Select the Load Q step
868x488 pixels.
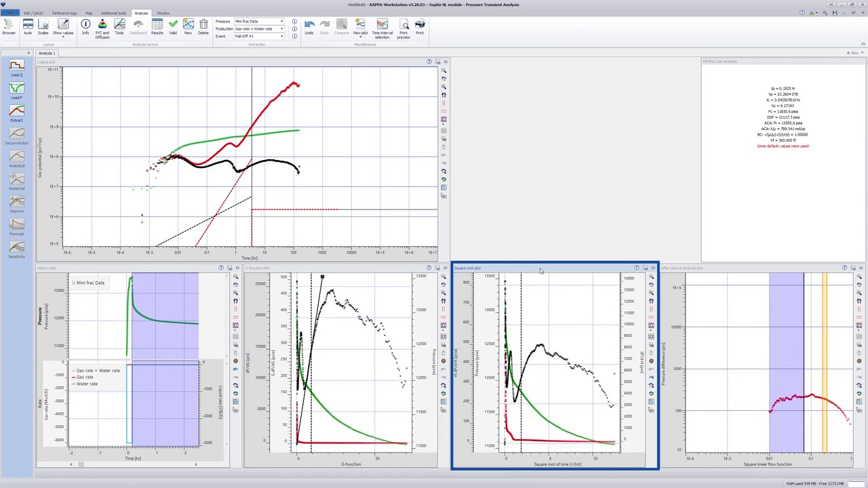(x=16, y=68)
